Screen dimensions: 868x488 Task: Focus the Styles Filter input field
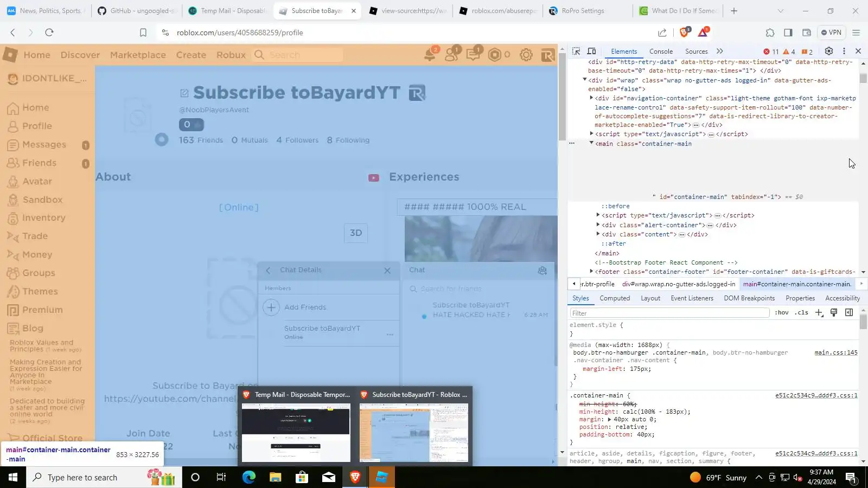[669, 313]
